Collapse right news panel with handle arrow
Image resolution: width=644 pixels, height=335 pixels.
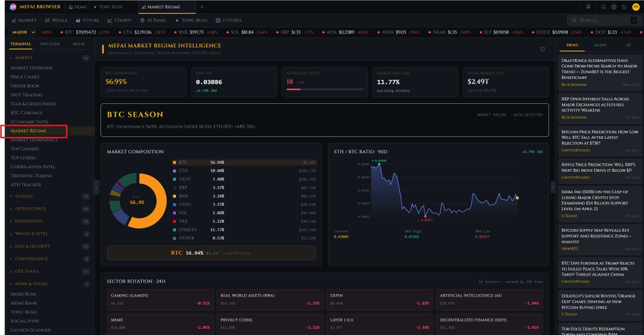[x=552, y=187]
